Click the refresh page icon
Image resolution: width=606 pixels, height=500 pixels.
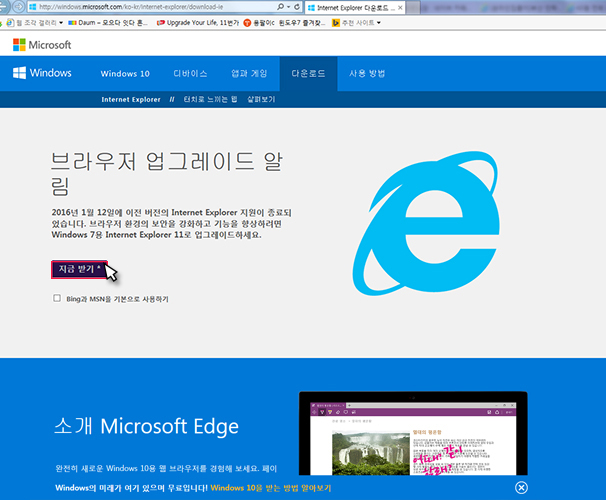tap(297, 7)
